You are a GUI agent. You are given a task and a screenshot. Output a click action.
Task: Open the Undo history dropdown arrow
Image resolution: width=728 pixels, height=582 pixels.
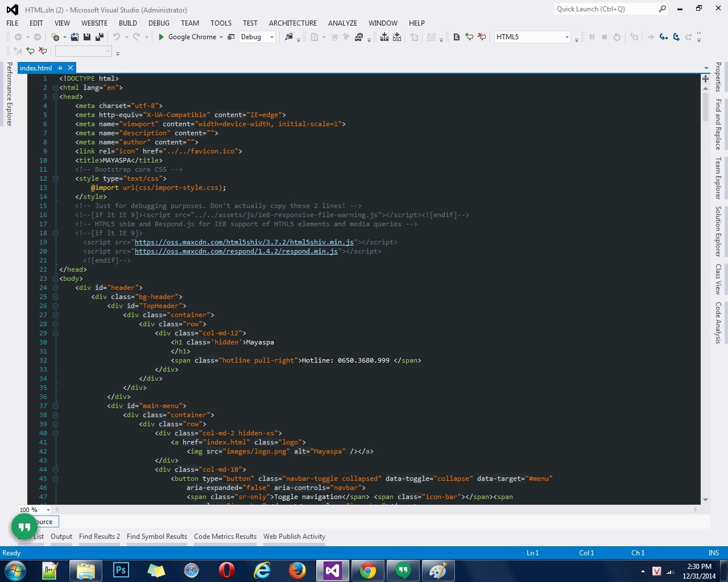tap(126, 37)
